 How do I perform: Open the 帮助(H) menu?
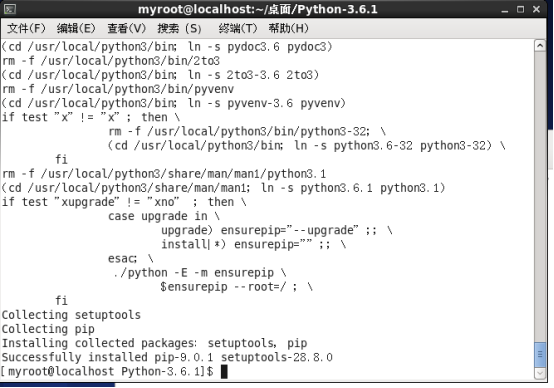(x=288, y=28)
